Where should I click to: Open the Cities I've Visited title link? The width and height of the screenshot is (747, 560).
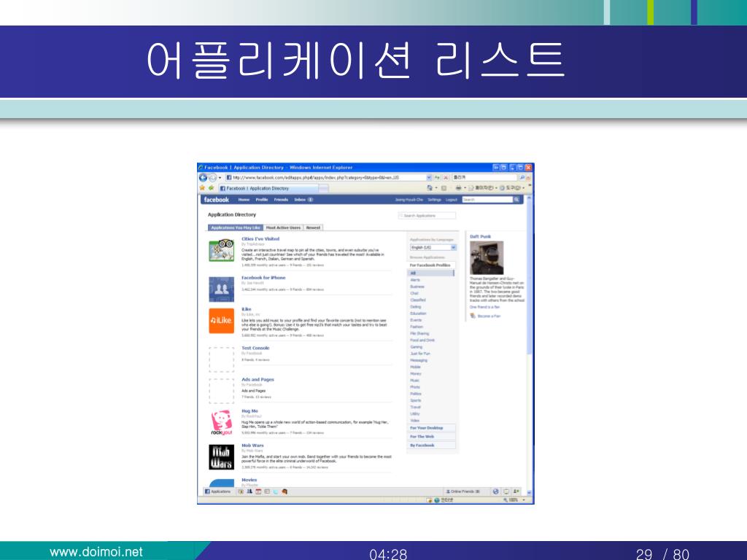point(260,239)
